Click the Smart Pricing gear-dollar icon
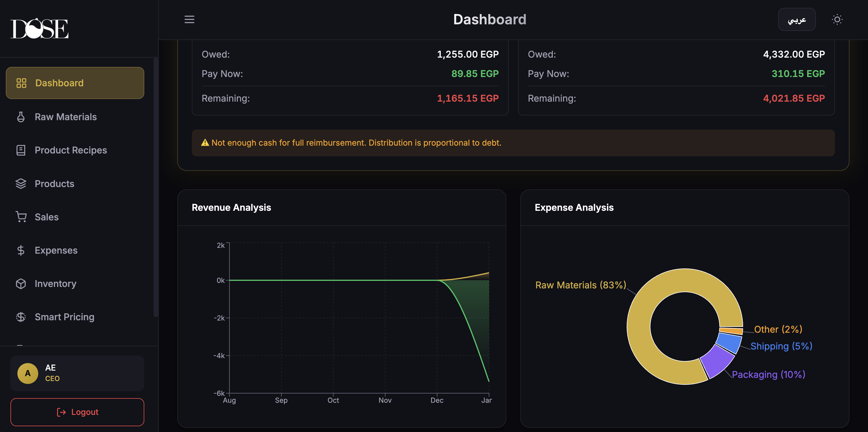Screen dimensions: 868x432 pos(21,316)
